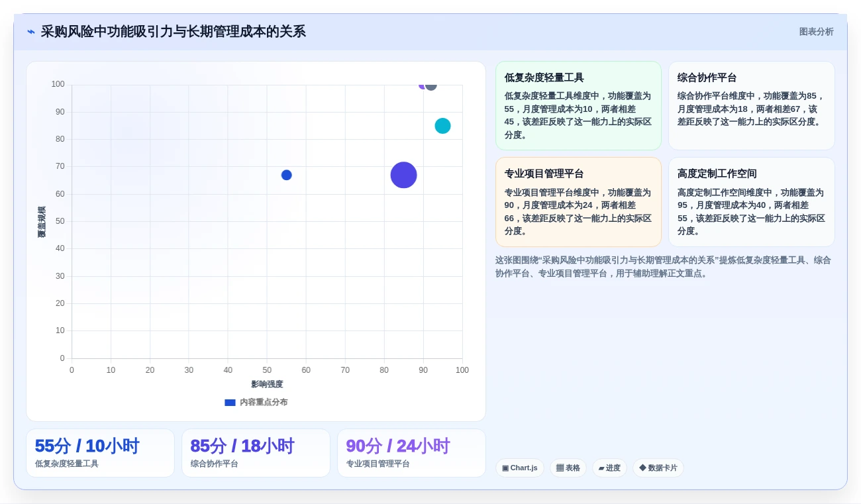Select the small blue bubble at 55
The image size is (861, 504).
pyautogui.click(x=286, y=175)
